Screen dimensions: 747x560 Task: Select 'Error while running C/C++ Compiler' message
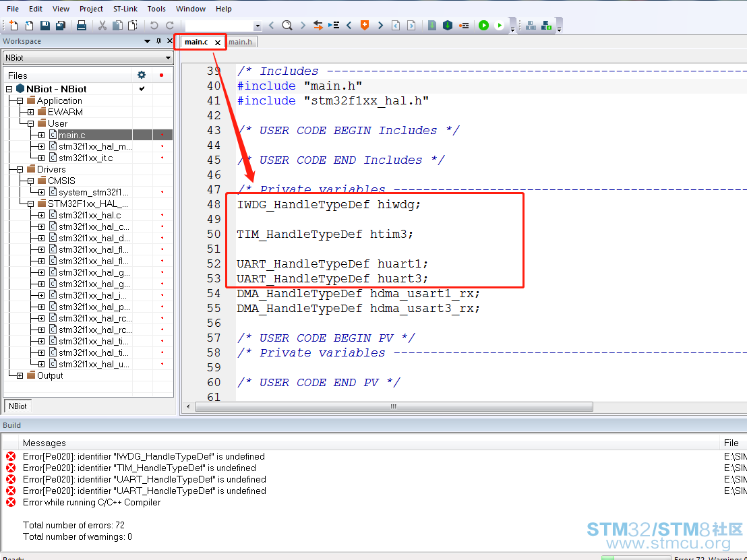pos(92,502)
